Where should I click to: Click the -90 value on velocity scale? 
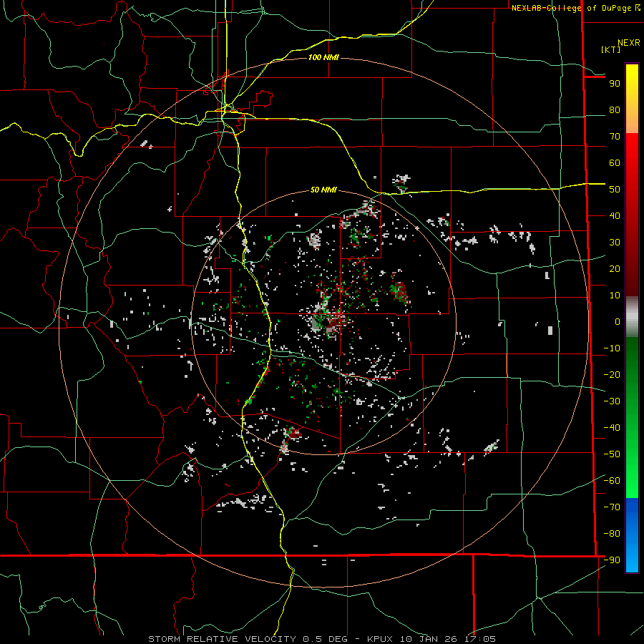(612, 560)
